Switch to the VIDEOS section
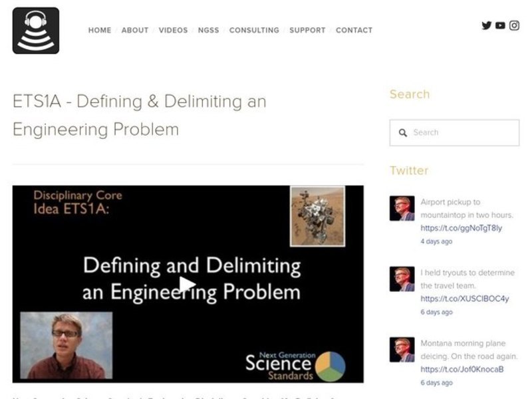This screenshot has height=399, width=532. tap(174, 30)
